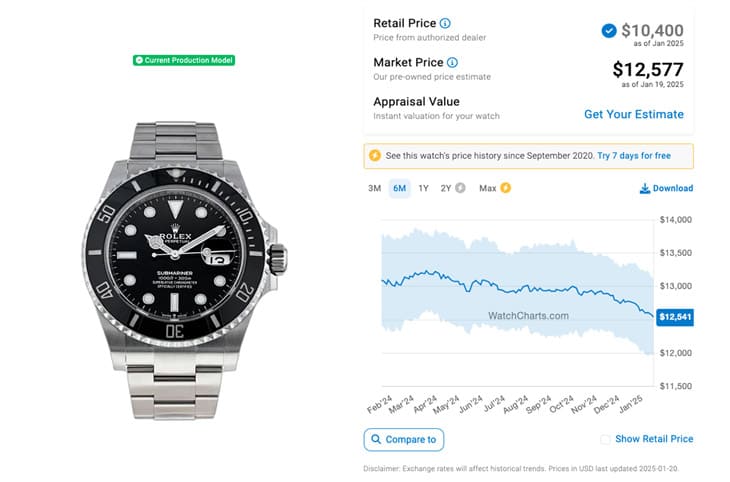Click the magnifier icon in Compare to

coord(376,439)
